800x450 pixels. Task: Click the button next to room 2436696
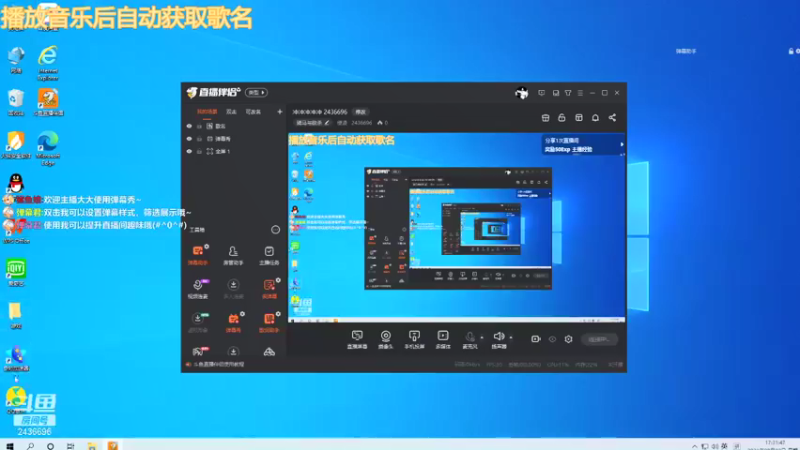[x=360, y=112]
